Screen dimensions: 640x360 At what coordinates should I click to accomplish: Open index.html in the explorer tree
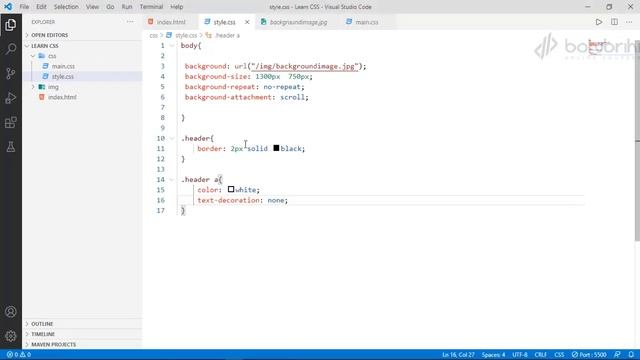pyautogui.click(x=62, y=97)
